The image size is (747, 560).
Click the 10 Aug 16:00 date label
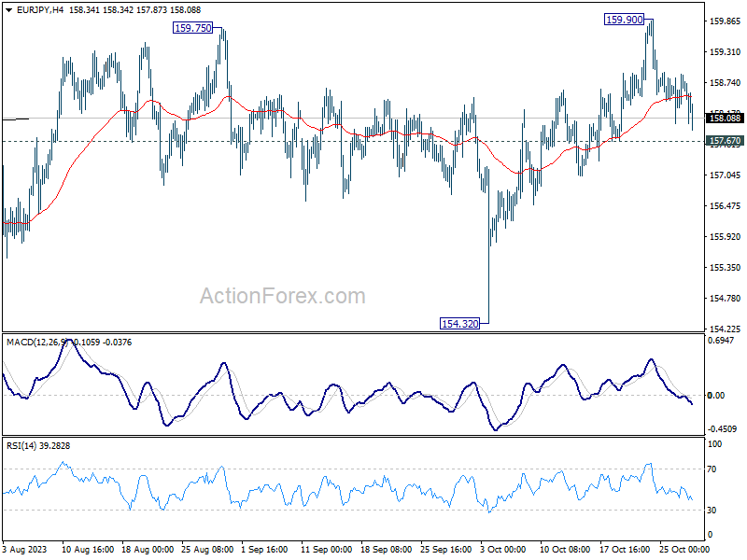(88, 550)
